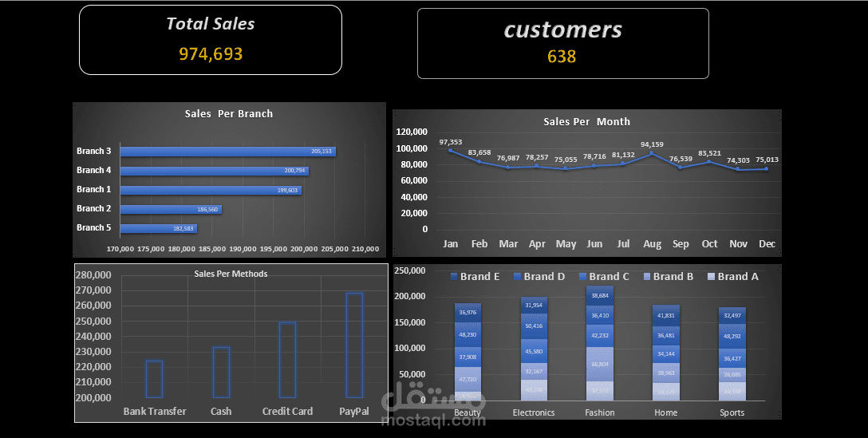Click the Home category axis label
The image size is (868, 438).
click(666, 412)
